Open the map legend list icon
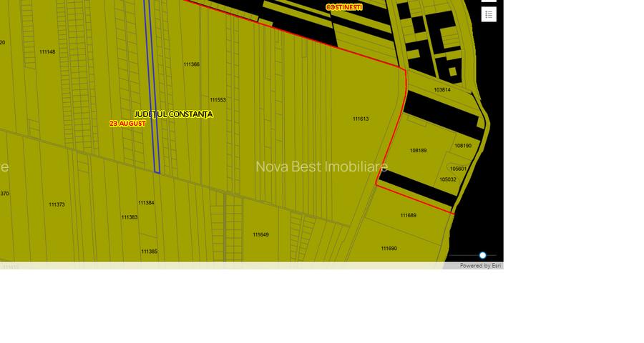644x343 pixels. coord(489,14)
